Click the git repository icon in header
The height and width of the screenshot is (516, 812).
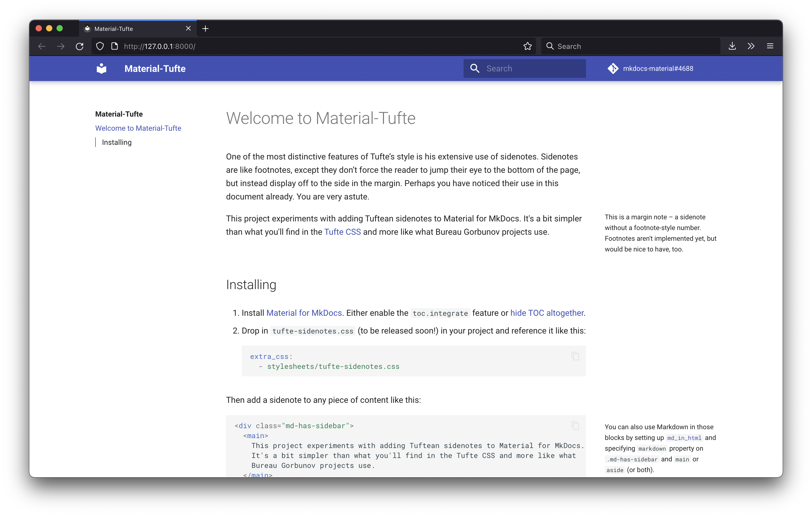click(x=613, y=68)
